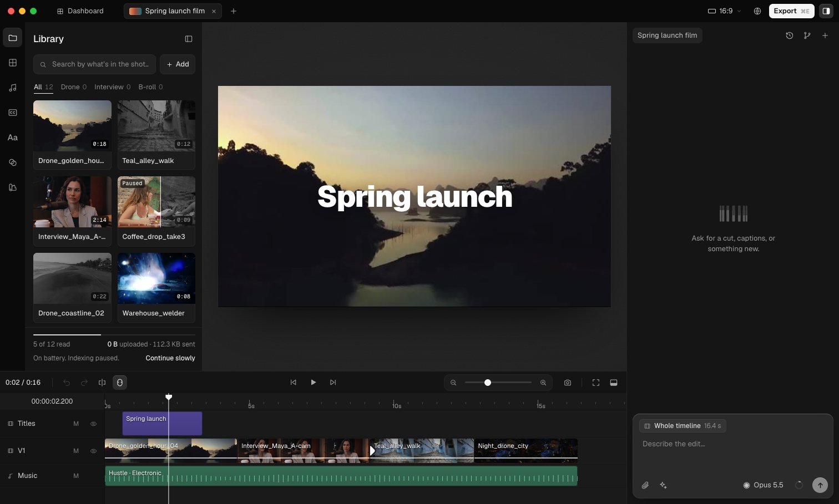Open the branch versions icon
The image size is (839, 504).
pyautogui.click(x=807, y=35)
